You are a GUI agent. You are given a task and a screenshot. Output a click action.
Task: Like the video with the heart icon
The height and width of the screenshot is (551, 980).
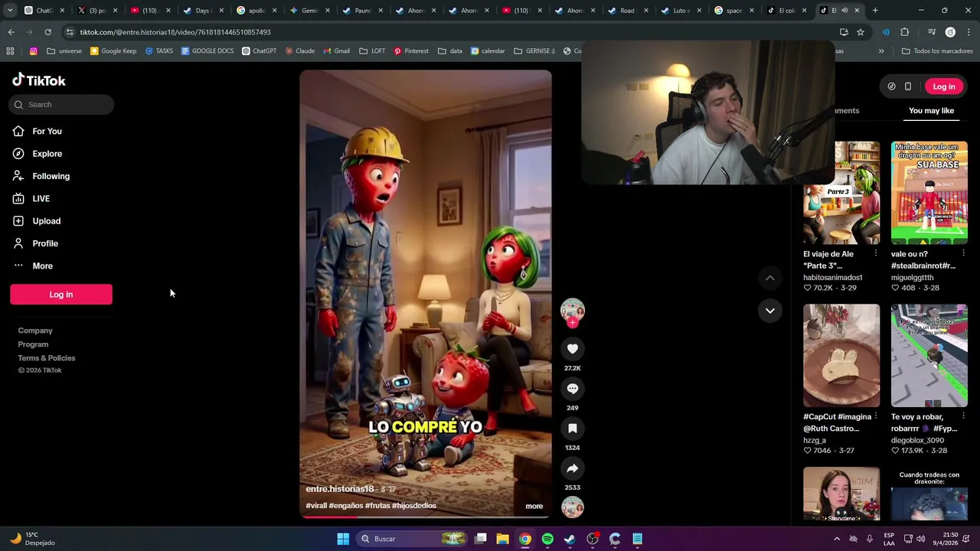(572, 349)
